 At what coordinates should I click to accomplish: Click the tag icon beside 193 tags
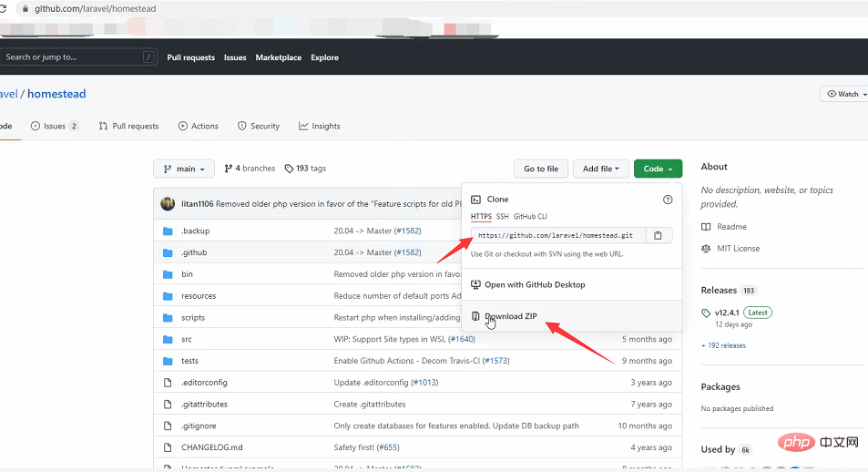[x=289, y=169]
